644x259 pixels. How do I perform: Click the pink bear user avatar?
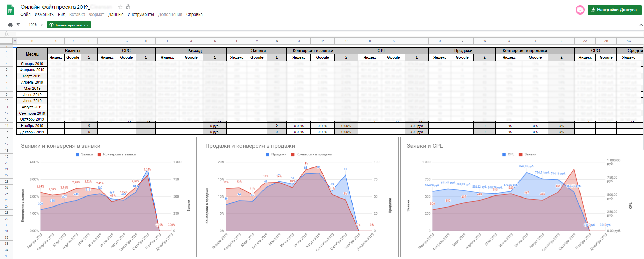coord(580,10)
